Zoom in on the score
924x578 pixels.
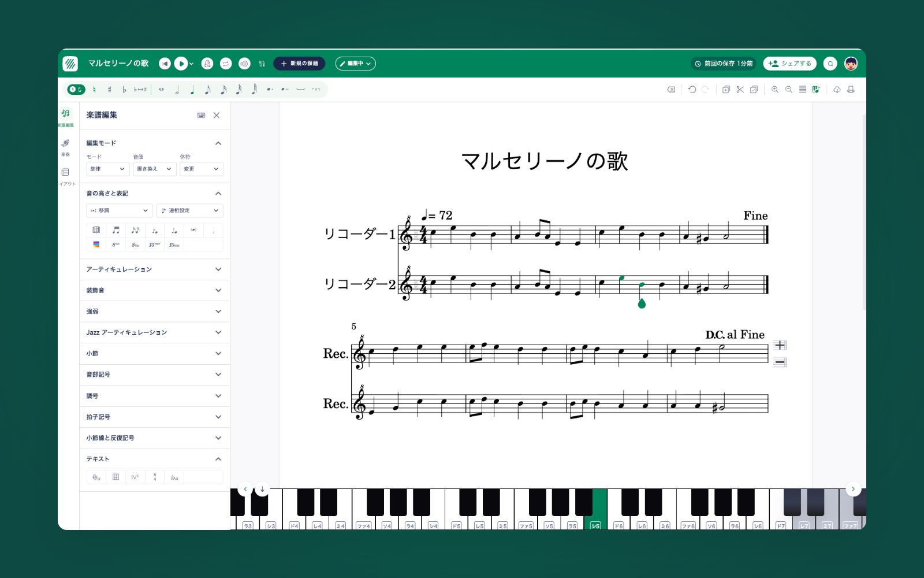(x=774, y=90)
